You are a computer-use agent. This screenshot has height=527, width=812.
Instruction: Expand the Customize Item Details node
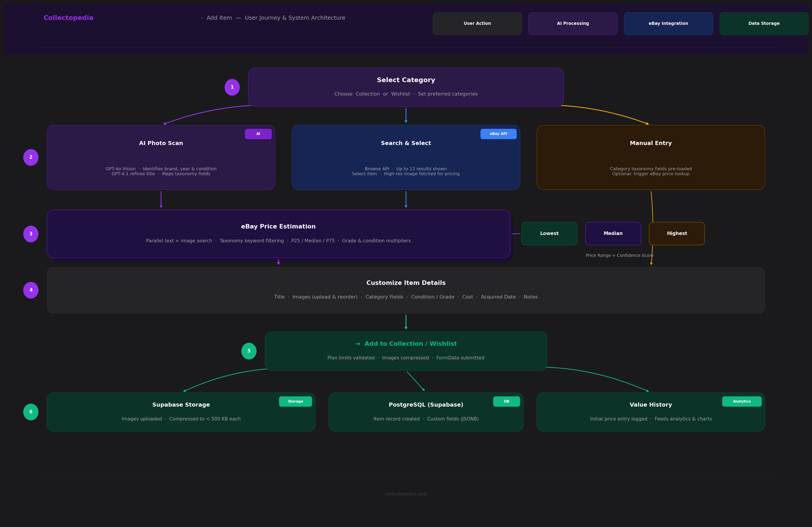(406, 290)
